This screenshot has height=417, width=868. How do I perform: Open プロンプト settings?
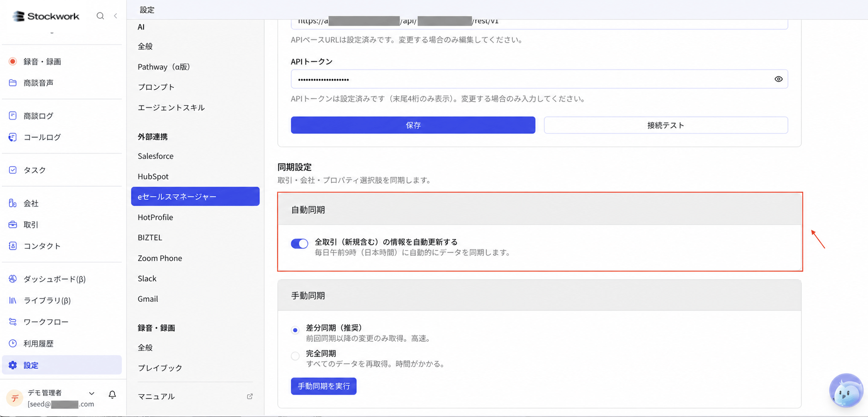pyautogui.click(x=156, y=87)
